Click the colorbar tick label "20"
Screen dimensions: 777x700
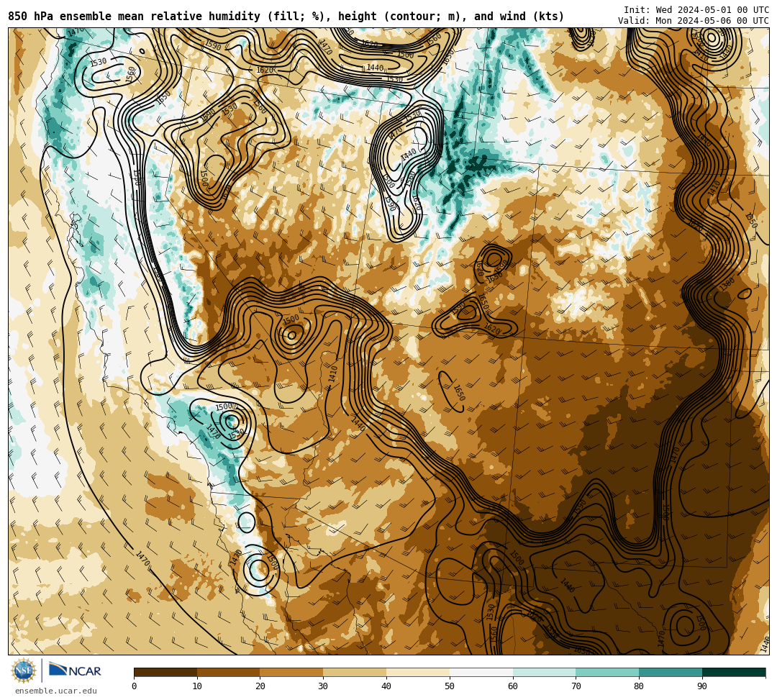[x=260, y=686]
